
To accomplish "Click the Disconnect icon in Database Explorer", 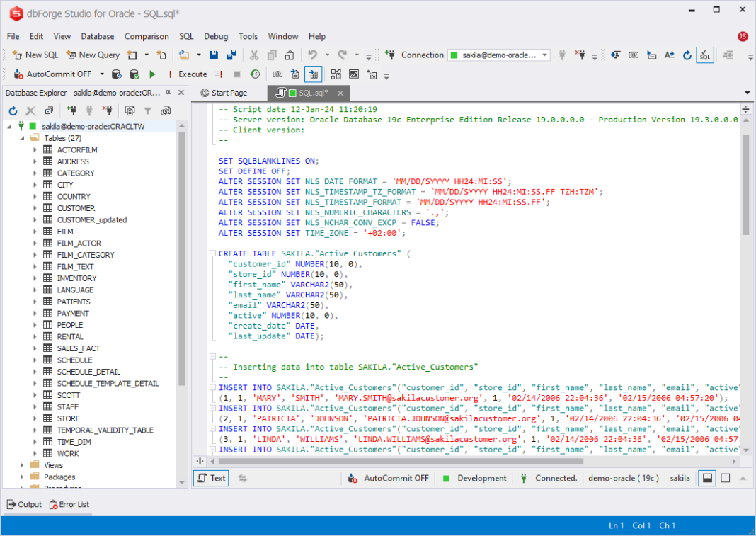I will tap(106, 110).
